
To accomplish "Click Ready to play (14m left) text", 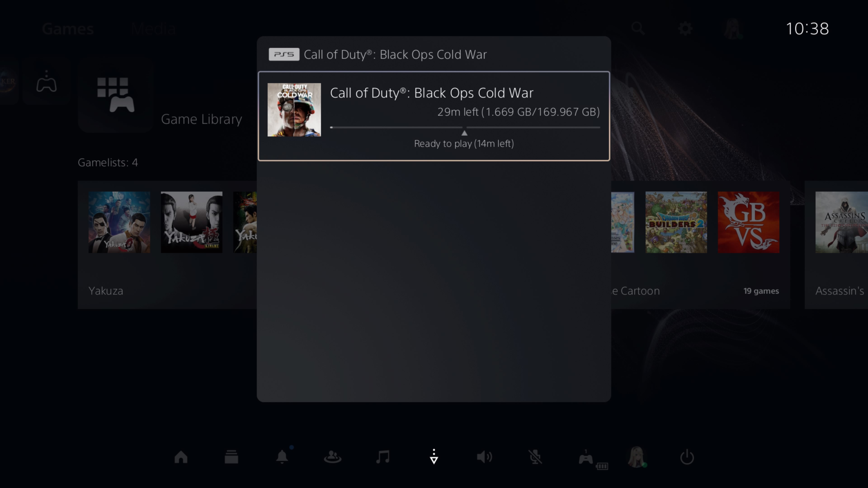I will (x=464, y=143).
